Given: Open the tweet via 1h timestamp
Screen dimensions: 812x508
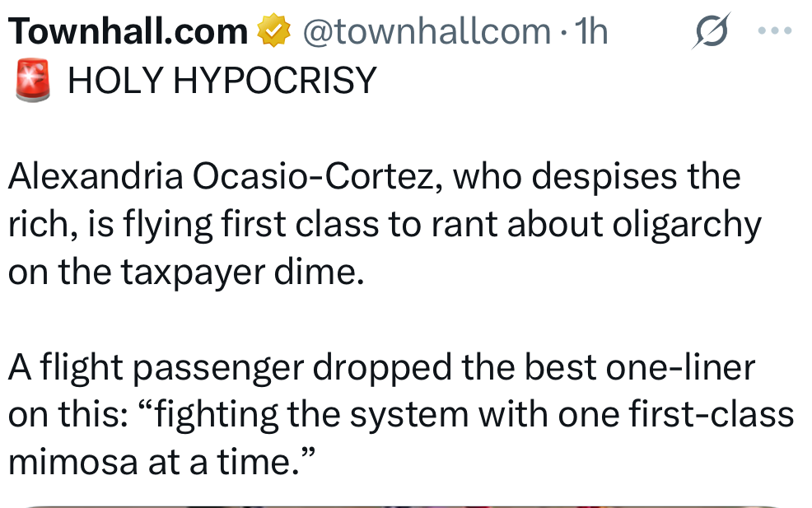Looking at the screenshot, I should (591, 32).
